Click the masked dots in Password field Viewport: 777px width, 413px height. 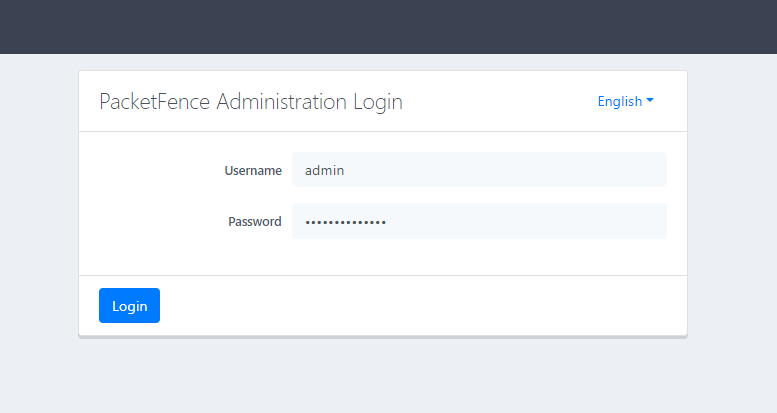point(345,222)
